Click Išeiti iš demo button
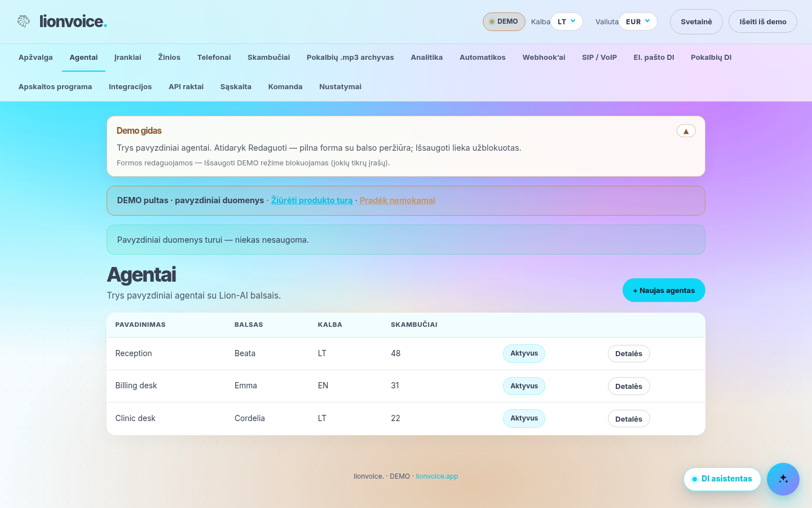 coord(763,21)
